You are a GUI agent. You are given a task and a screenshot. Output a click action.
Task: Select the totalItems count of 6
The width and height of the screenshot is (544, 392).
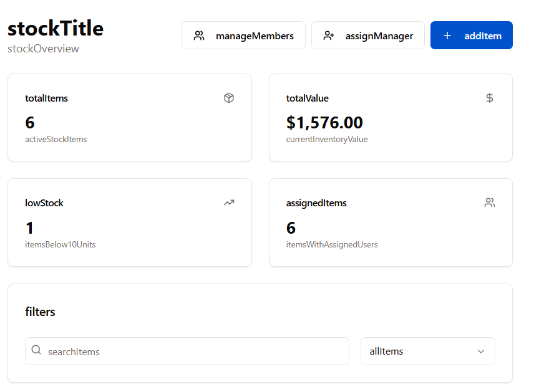(30, 122)
